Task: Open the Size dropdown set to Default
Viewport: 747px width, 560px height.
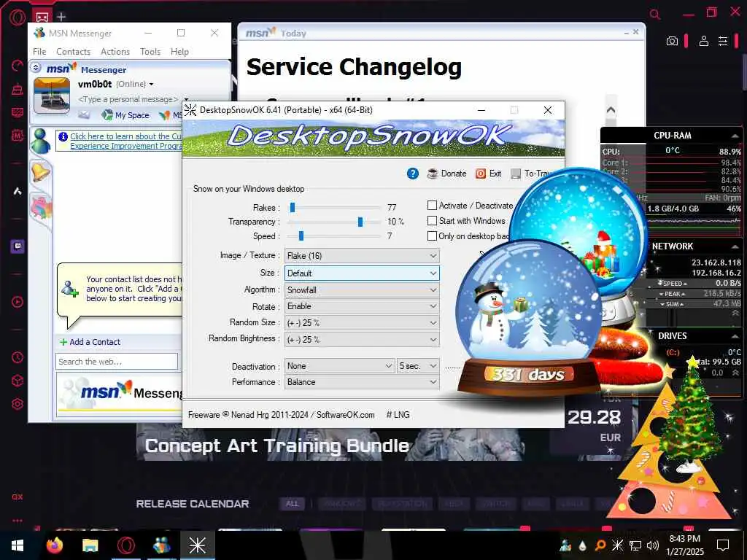Action: pyautogui.click(x=362, y=273)
